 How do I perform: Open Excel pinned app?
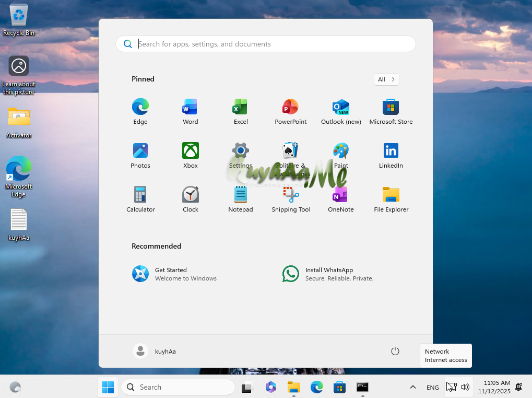coord(241,112)
